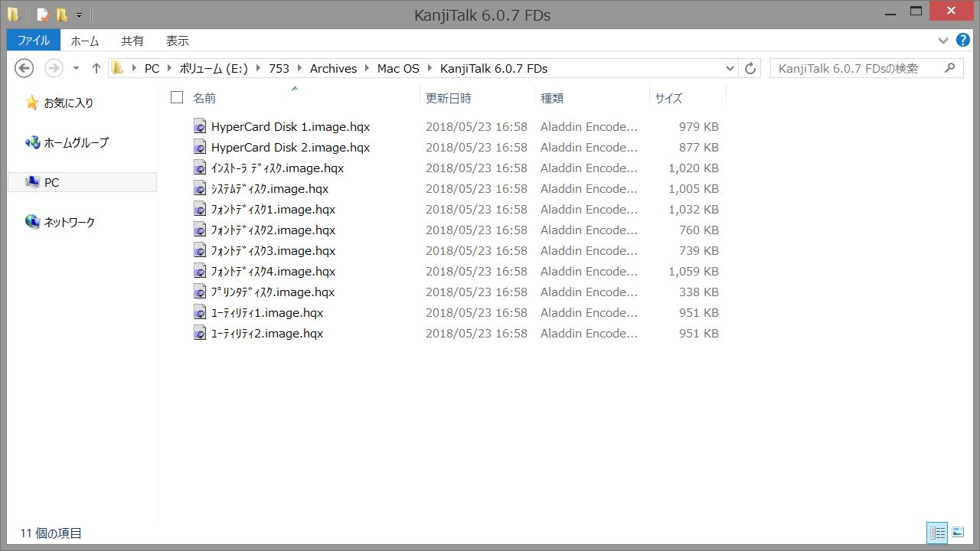Image resolution: width=980 pixels, height=551 pixels.
Task: Click the ネットワーク globe icon
Action: point(32,222)
